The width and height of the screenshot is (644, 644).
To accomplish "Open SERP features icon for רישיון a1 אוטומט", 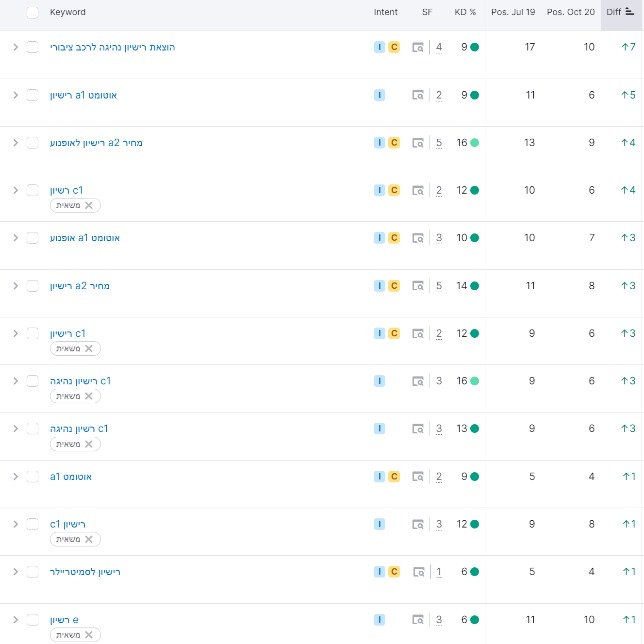I will 418,95.
